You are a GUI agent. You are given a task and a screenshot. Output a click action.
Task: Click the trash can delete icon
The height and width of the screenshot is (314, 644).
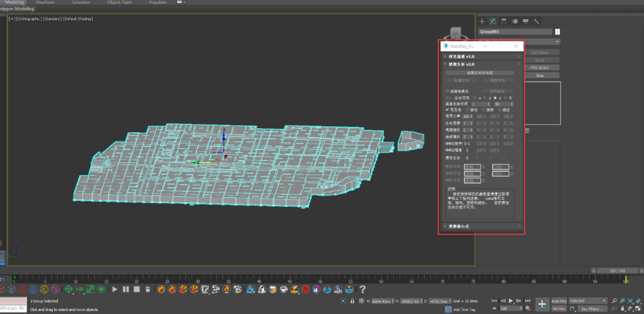[x=148, y=290]
